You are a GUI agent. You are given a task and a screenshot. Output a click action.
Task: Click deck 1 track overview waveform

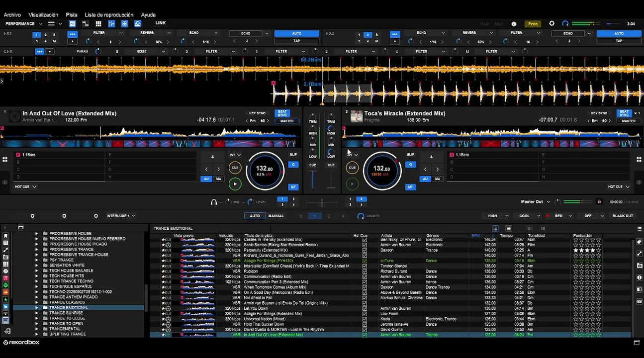151,133
